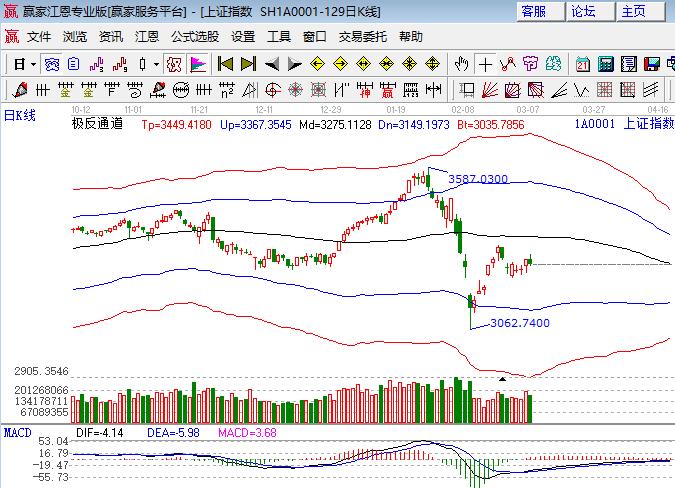The width and height of the screenshot is (675, 488).
Task: Click the 客服 button
Action: pos(534,12)
